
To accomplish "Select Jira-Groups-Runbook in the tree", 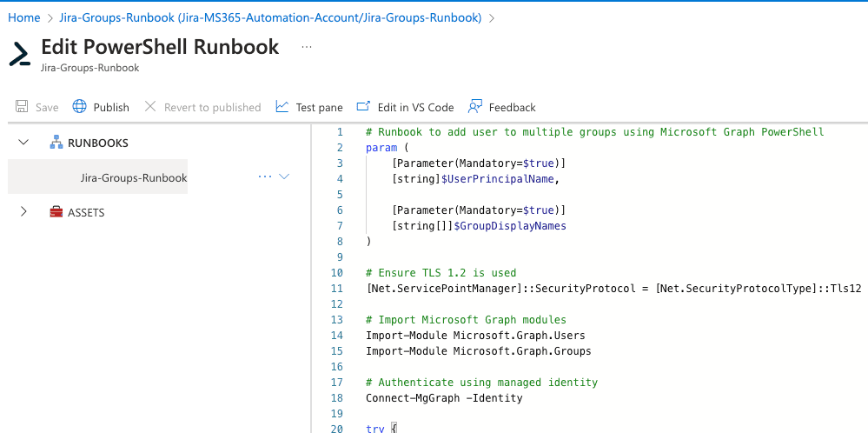I will 134,177.
